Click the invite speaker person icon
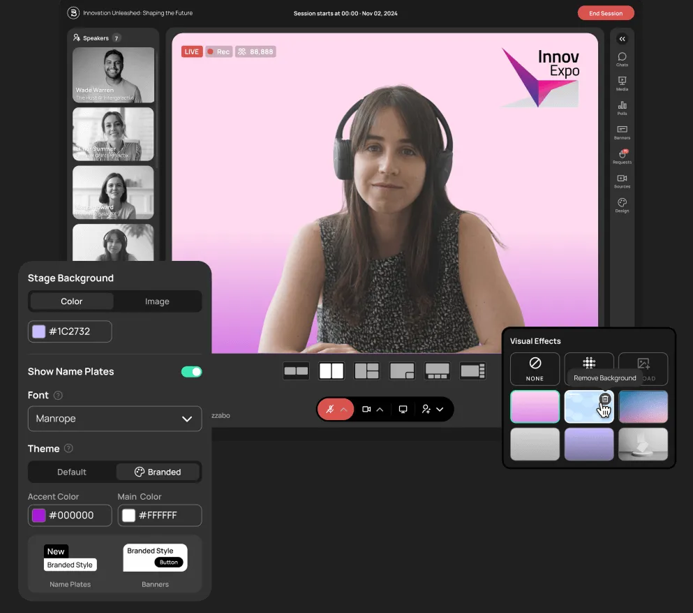The image size is (693, 613). 426,409
